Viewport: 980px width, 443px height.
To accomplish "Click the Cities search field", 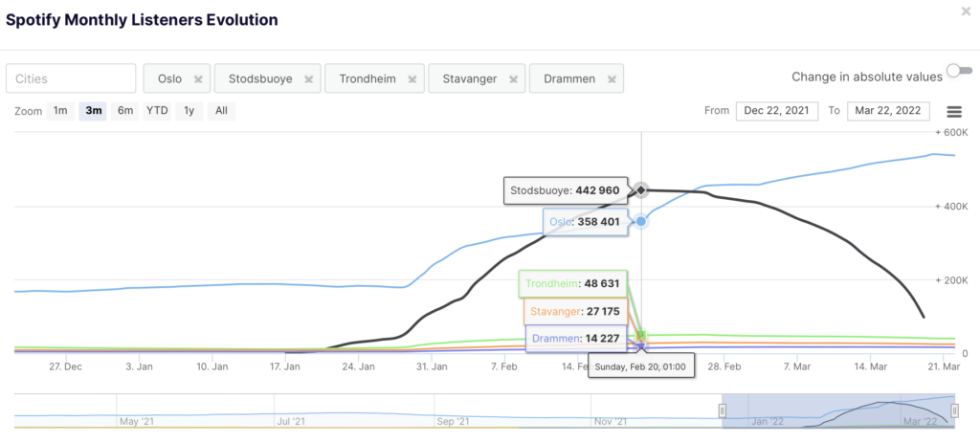I will pos(71,78).
